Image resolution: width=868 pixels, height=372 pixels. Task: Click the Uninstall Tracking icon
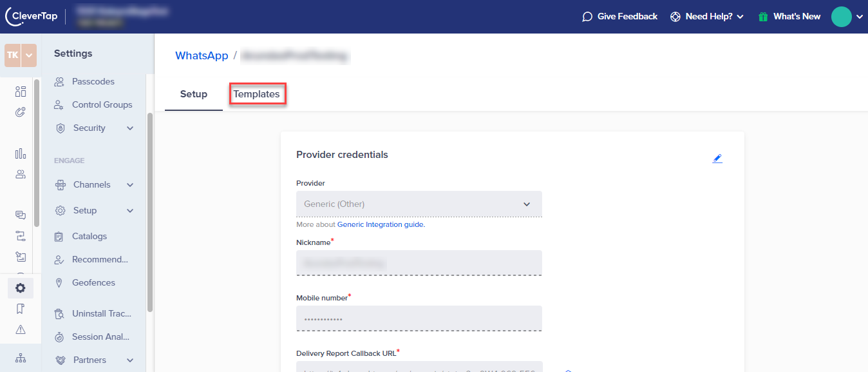click(59, 314)
